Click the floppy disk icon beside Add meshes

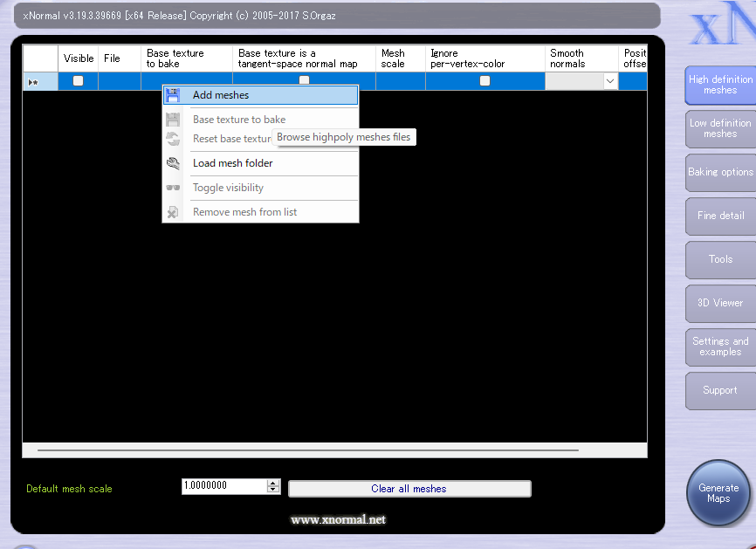(x=173, y=95)
